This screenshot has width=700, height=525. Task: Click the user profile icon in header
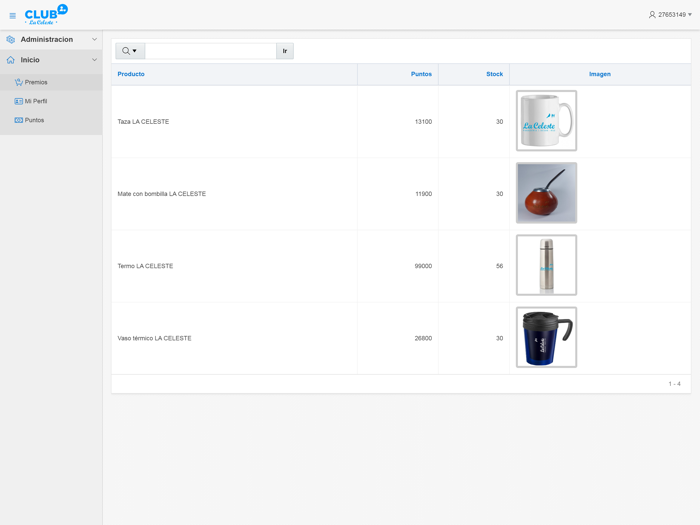[x=652, y=15]
